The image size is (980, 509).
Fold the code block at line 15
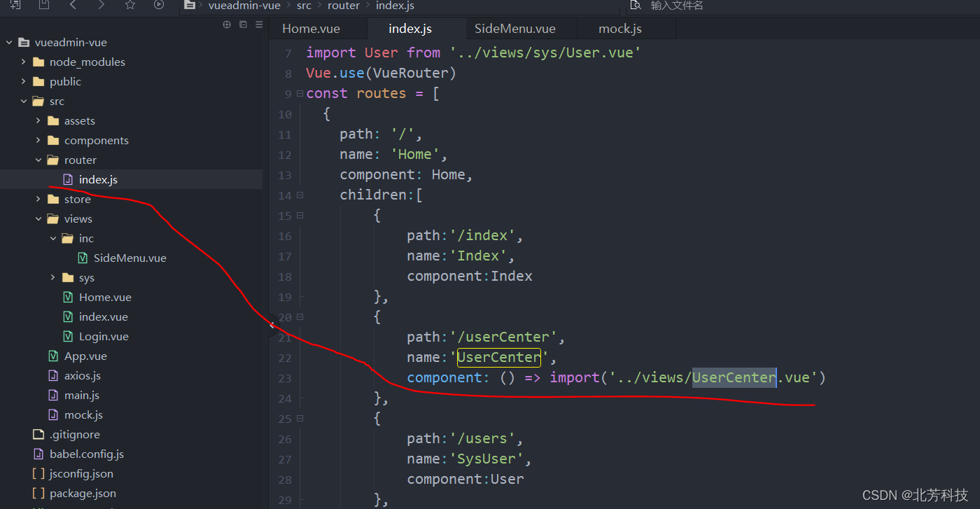click(x=300, y=216)
